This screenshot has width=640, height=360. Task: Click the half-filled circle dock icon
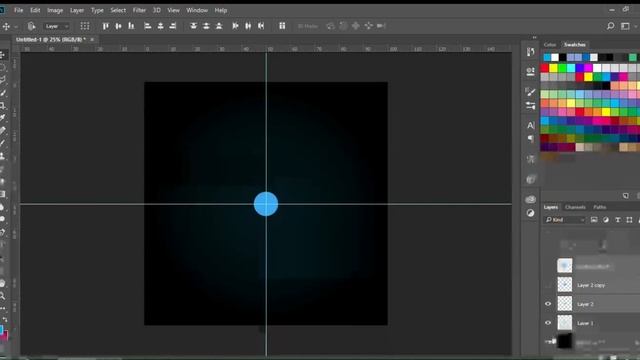coord(530,213)
